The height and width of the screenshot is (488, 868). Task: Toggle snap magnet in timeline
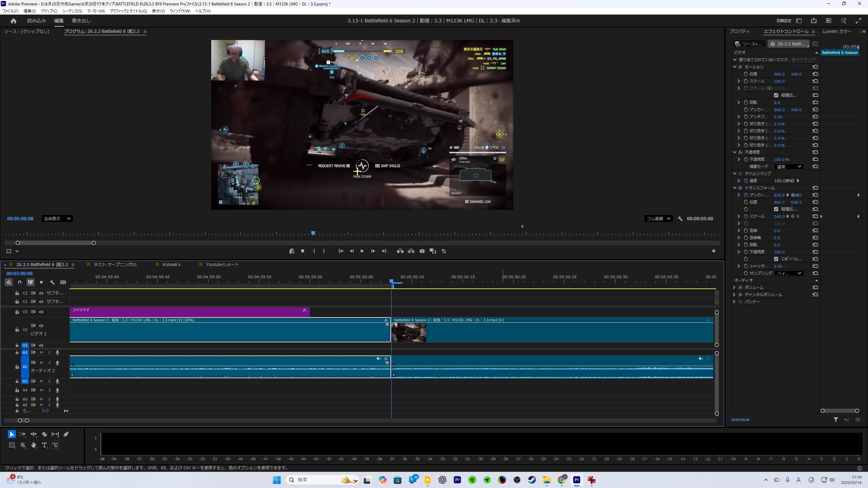[20, 282]
